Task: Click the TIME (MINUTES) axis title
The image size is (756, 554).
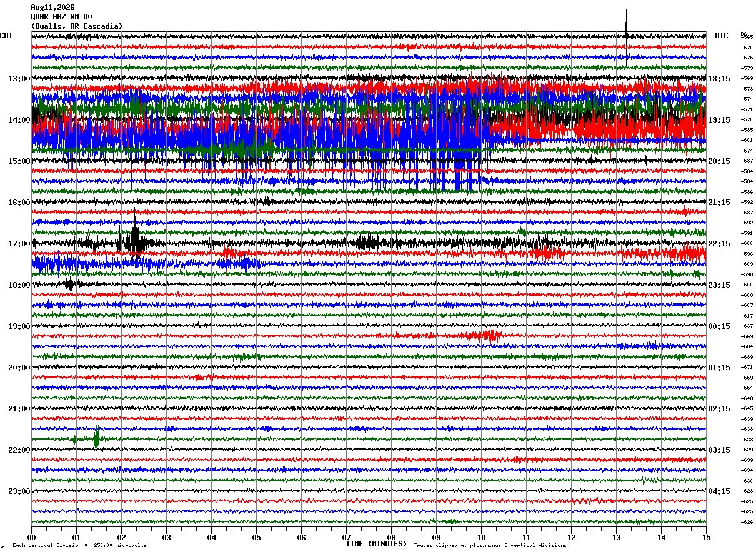Action: pos(376,544)
